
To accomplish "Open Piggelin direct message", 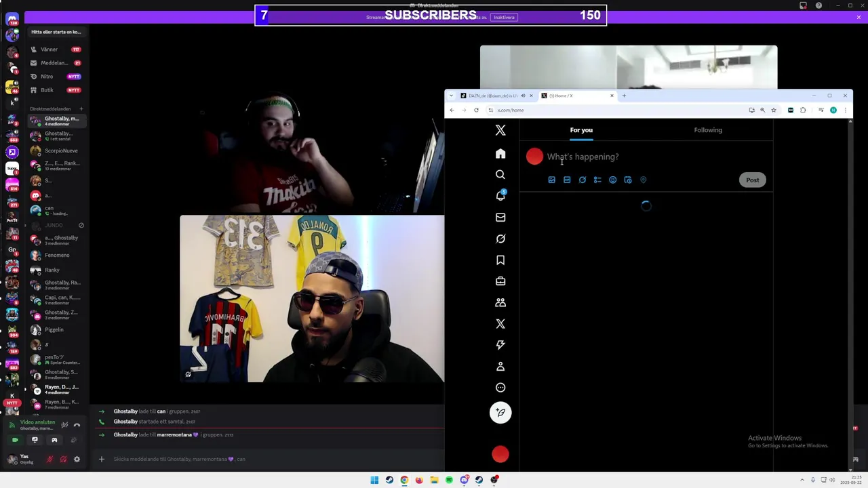I will pyautogui.click(x=56, y=330).
